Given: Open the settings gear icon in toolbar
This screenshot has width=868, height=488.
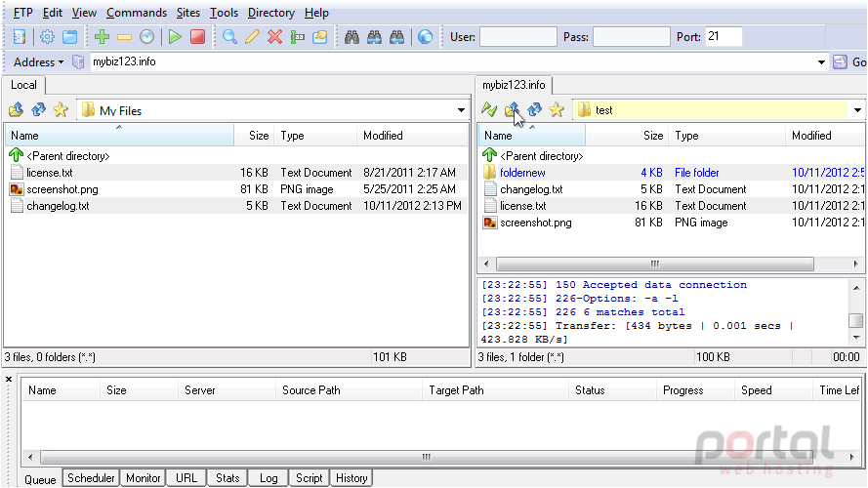Looking at the screenshot, I should (47, 37).
